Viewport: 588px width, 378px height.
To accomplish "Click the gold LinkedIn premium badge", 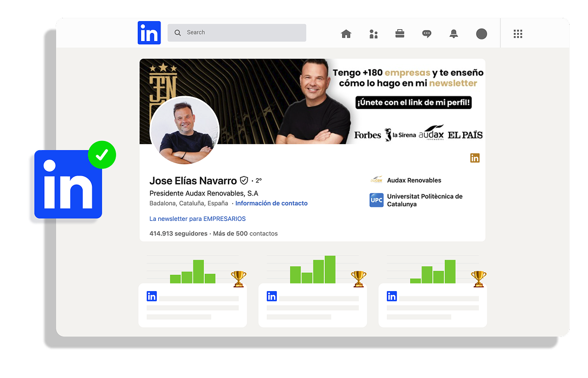I will [475, 158].
